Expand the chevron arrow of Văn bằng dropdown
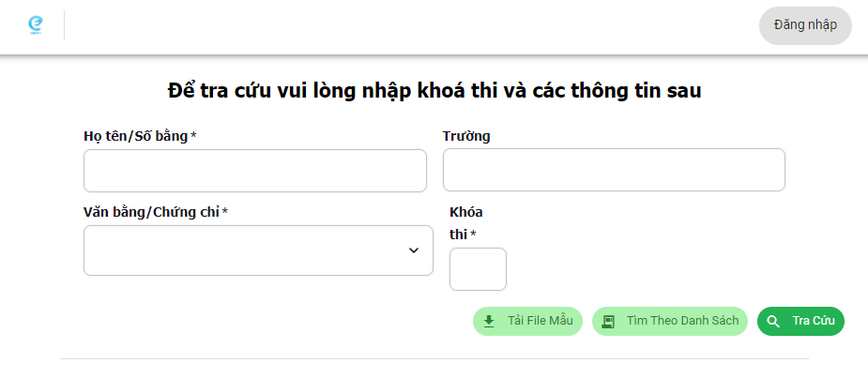Image resolution: width=868 pixels, height=379 pixels. (x=414, y=250)
